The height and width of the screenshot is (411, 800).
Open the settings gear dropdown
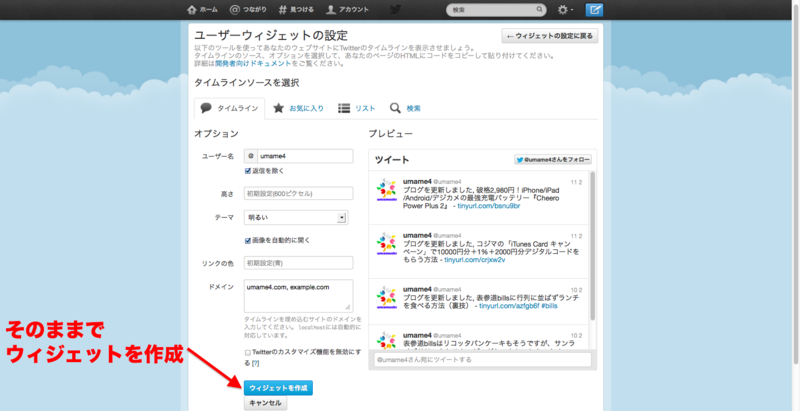point(565,10)
